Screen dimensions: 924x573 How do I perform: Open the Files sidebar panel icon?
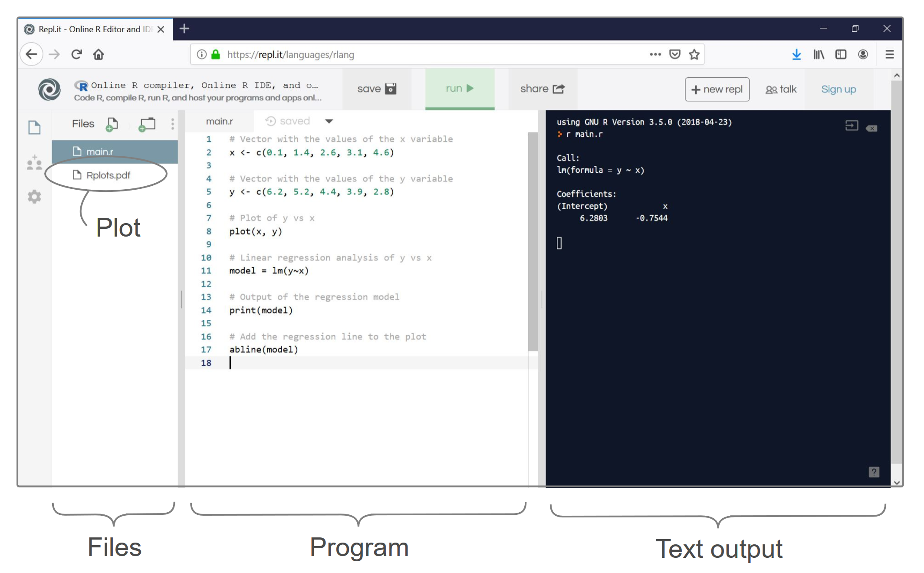point(34,128)
